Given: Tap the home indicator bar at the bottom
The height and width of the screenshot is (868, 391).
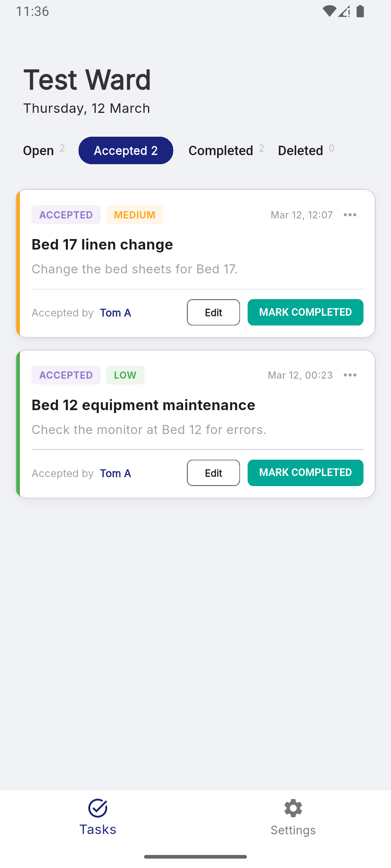Looking at the screenshot, I should [195, 856].
